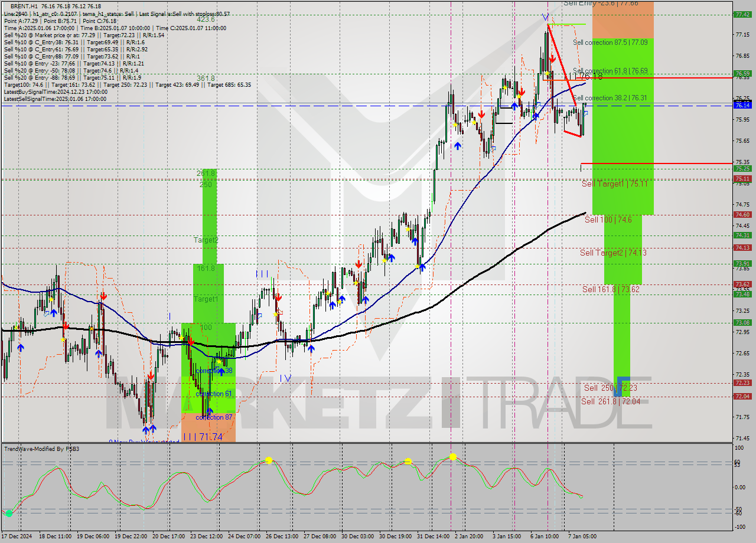Image resolution: width=756 pixels, height=543 pixels.
Task: Click the 'Sell 250 | 72.23' label
Action: (x=611, y=388)
